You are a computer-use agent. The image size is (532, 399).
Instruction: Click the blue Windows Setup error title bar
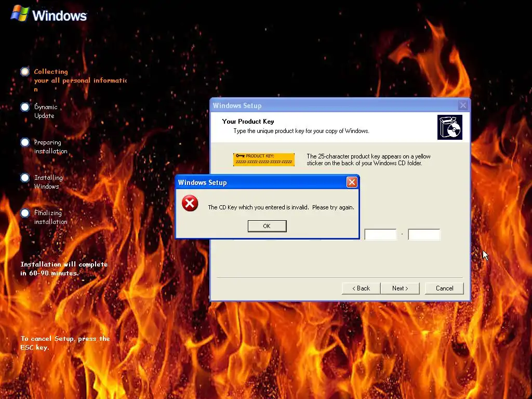pos(268,182)
